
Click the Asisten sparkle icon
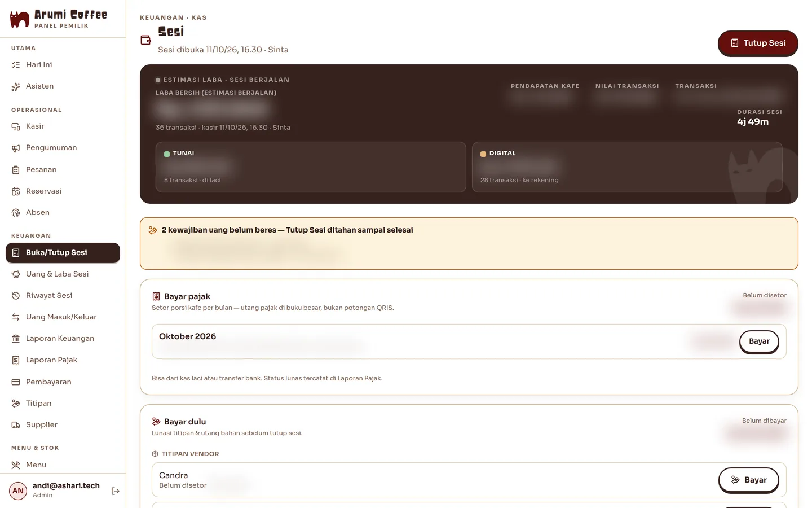click(16, 86)
